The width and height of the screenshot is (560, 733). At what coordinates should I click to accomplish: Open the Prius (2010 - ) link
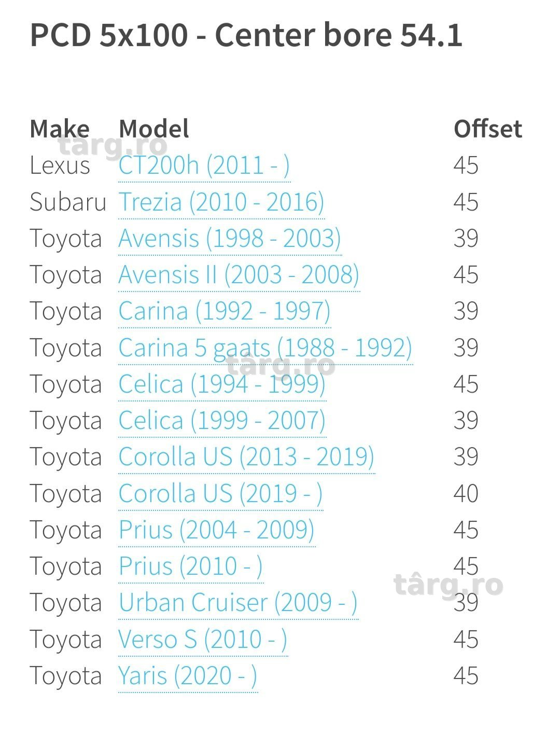tap(190, 566)
